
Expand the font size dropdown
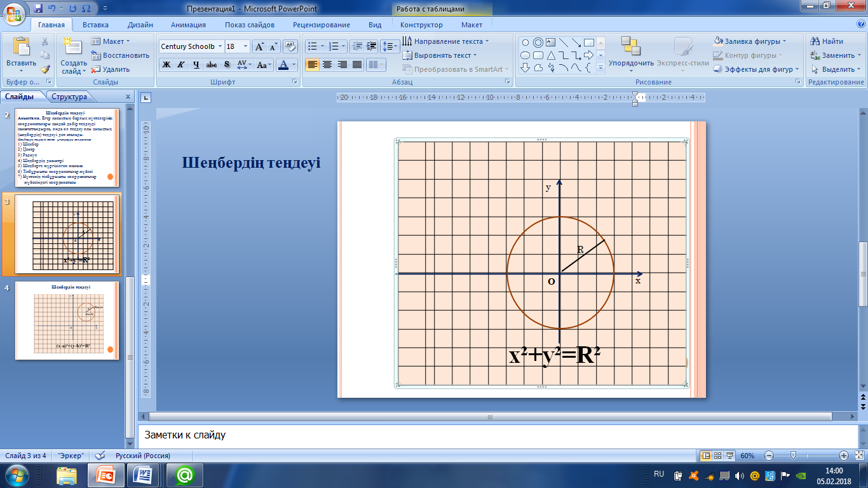click(x=246, y=46)
